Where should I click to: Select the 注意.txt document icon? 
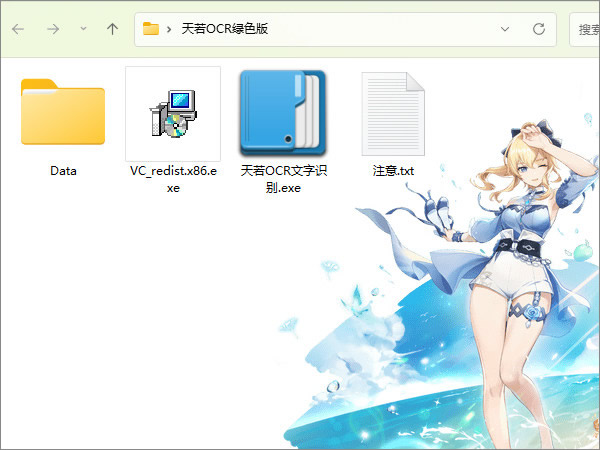pyautogui.click(x=393, y=114)
